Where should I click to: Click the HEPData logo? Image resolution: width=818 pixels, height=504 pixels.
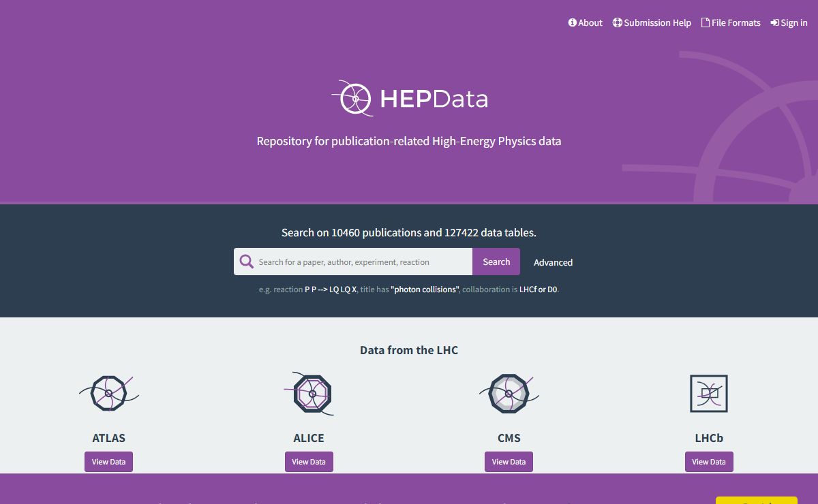[x=409, y=99]
